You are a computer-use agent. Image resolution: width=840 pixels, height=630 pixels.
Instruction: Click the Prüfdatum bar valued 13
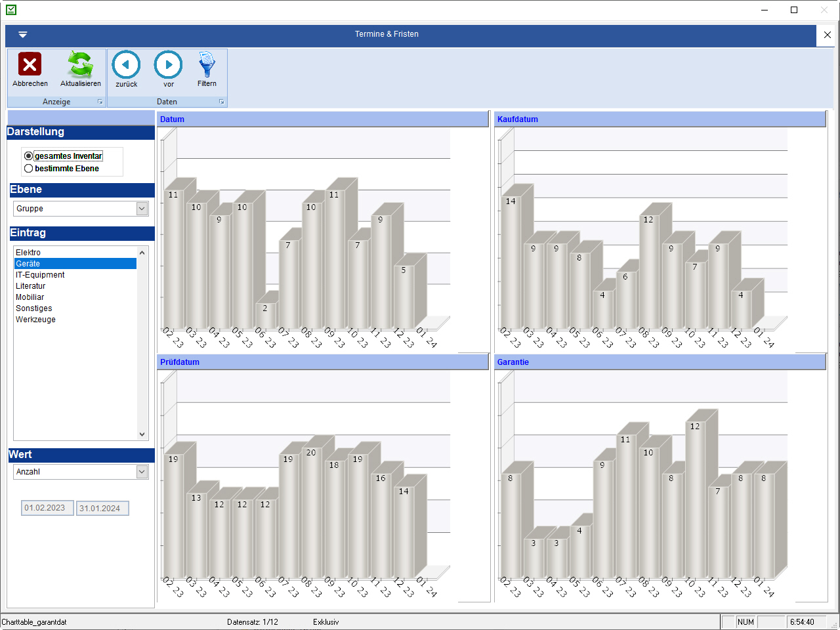point(196,535)
